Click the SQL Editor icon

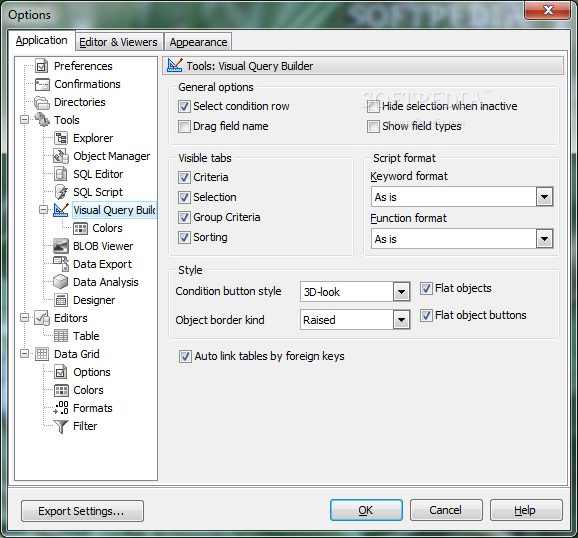(x=61, y=174)
